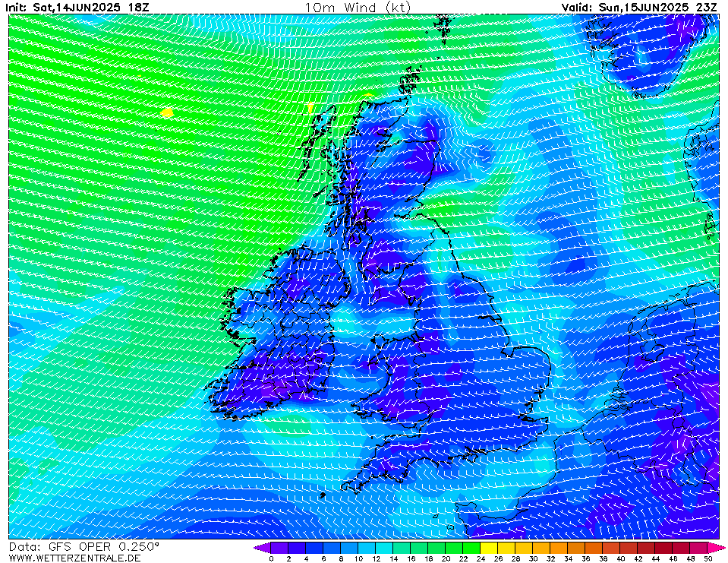Pick the violet 0–2 kt legend swatch

tap(279, 548)
